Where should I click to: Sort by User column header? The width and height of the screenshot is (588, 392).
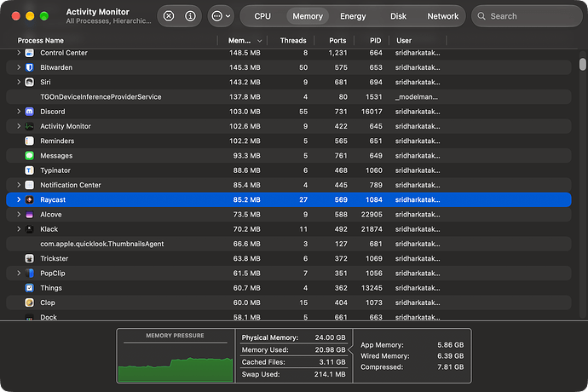(x=404, y=41)
